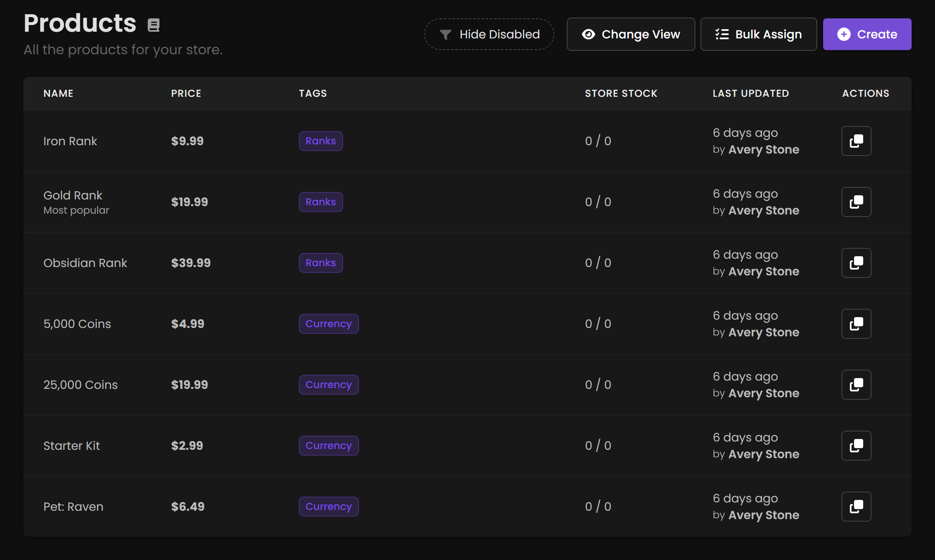Duplicate the Gold Rank product
The image size is (935, 560).
(856, 202)
